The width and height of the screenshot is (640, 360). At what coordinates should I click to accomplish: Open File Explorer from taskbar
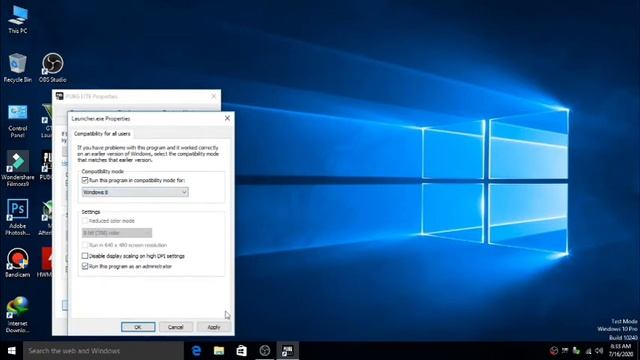pyautogui.click(x=219, y=351)
